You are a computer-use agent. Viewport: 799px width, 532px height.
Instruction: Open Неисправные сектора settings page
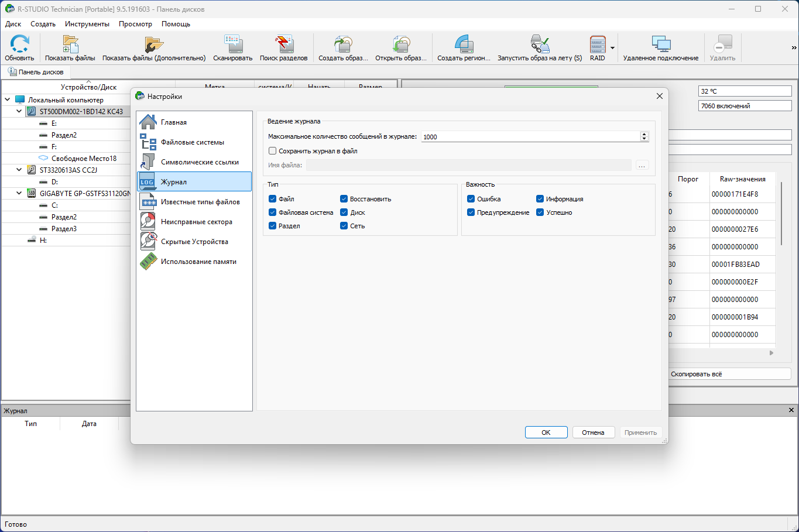(x=194, y=222)
